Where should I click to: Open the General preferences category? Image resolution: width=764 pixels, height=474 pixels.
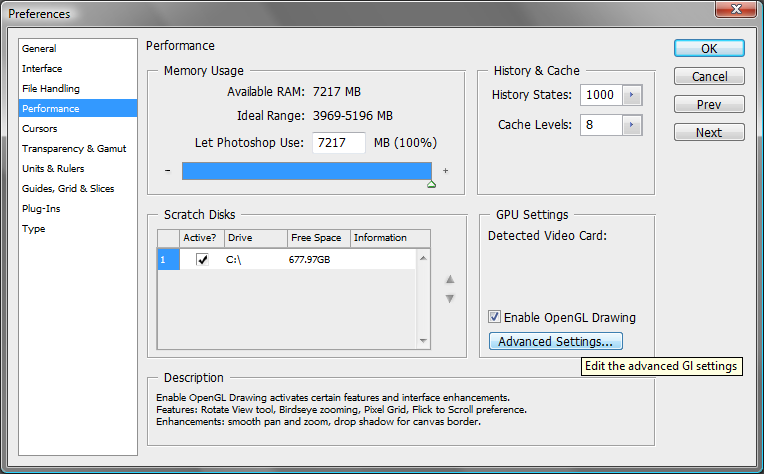coord(78,49)
